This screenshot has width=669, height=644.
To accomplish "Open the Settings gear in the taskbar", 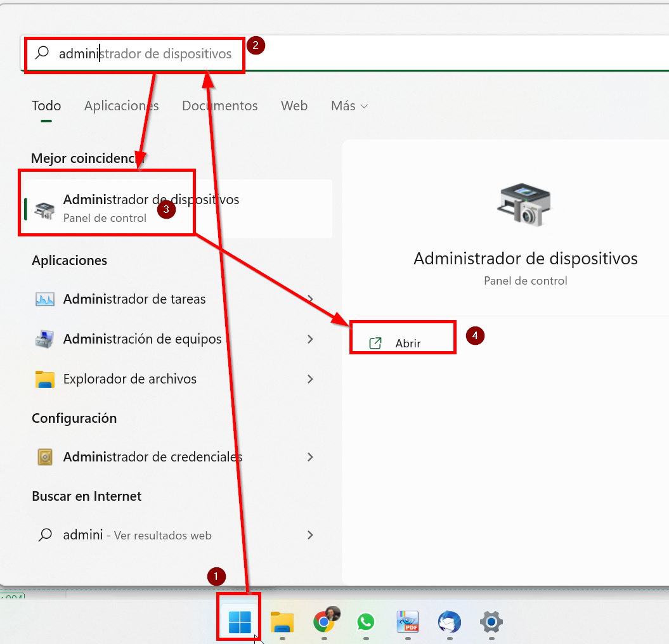I will click(x=491, y=622).
